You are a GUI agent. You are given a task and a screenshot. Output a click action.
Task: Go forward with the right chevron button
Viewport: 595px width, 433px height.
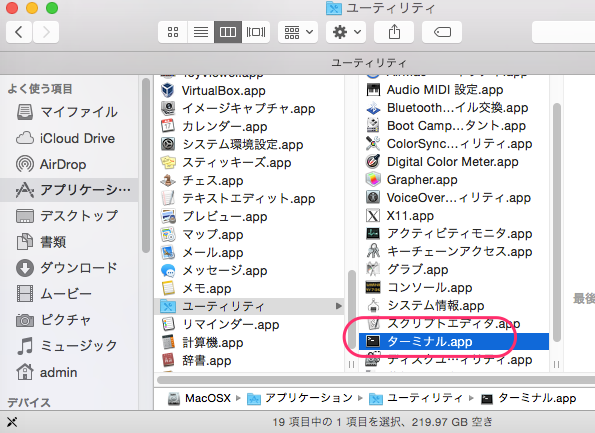pos(46,32)
